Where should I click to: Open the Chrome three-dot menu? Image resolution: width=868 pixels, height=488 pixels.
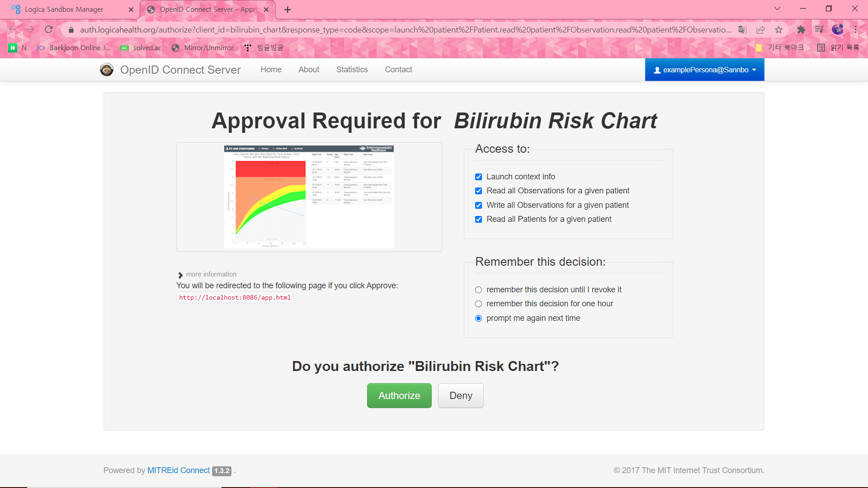(855, 30)
